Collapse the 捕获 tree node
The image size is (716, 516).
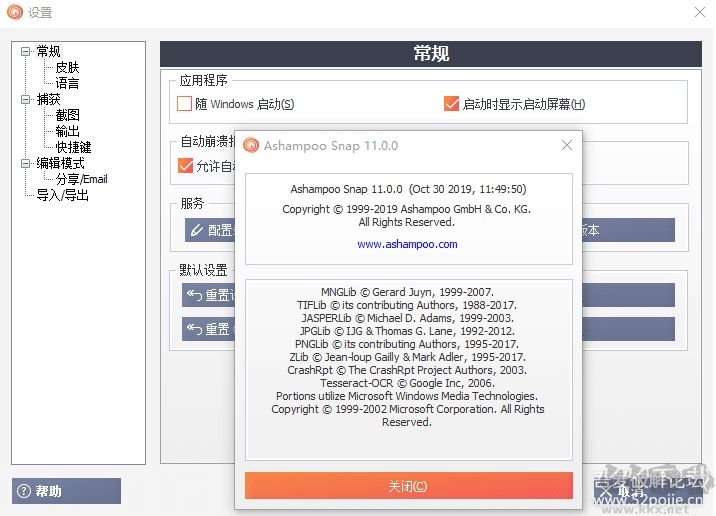[x=25, y=99]
